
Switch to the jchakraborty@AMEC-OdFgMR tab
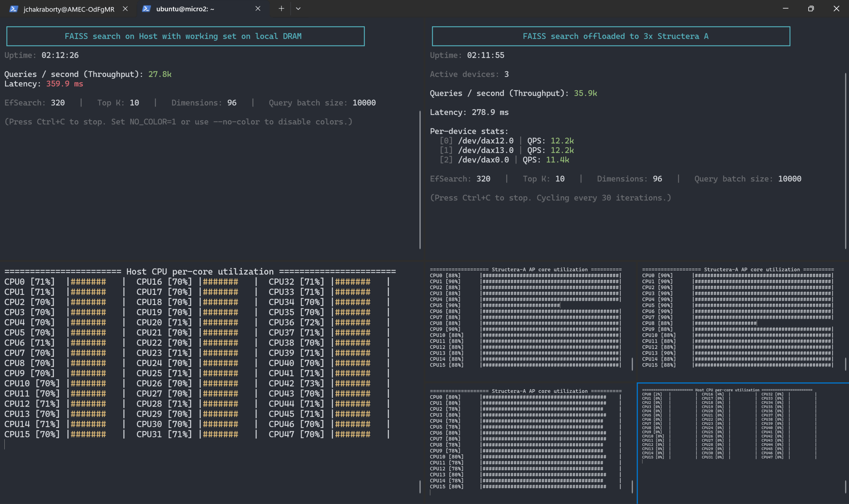[69, 9]
